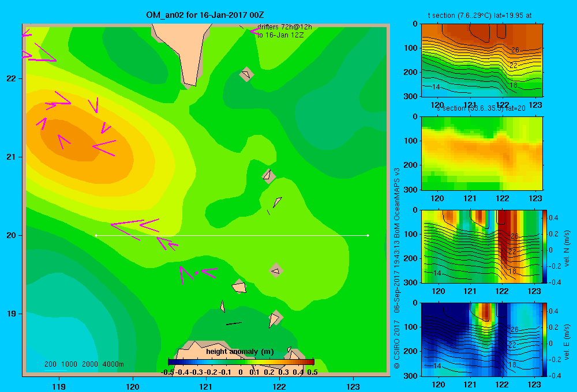Click the east endpoint diamond of the white transect
Screen dimensions: 577x392
pos(368,235)
